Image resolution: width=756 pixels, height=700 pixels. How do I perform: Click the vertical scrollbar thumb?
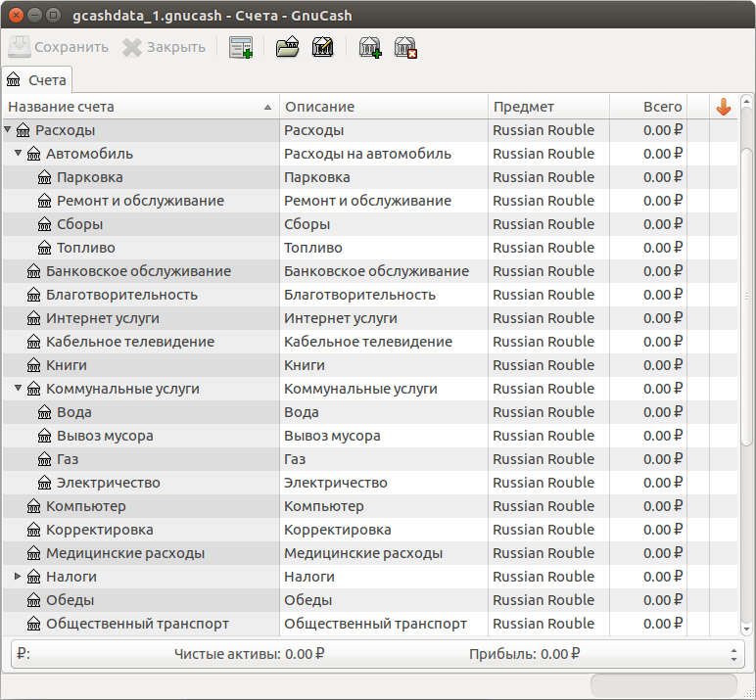[x=746, y=297]
